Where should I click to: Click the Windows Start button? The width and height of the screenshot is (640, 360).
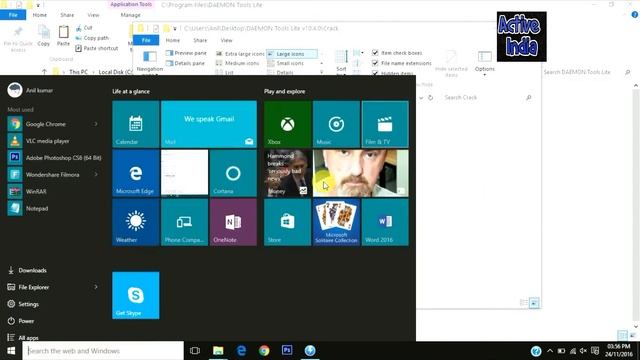[11, 351]
